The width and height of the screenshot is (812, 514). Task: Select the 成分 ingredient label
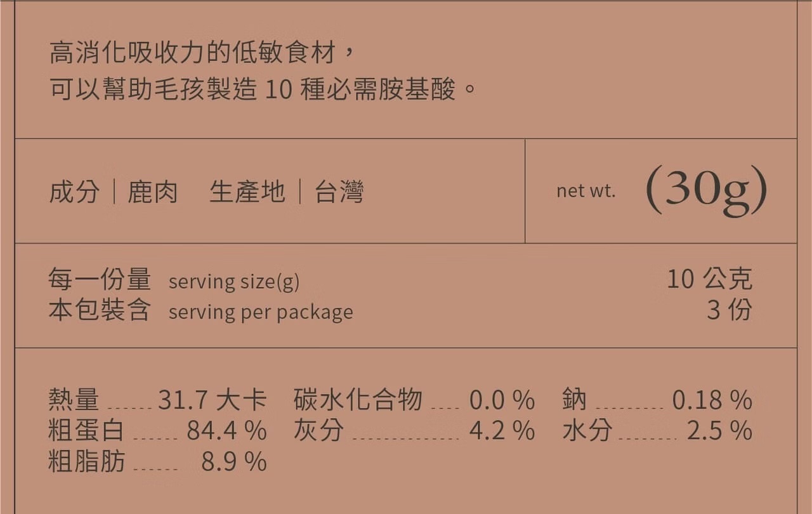tap(74, 192)
